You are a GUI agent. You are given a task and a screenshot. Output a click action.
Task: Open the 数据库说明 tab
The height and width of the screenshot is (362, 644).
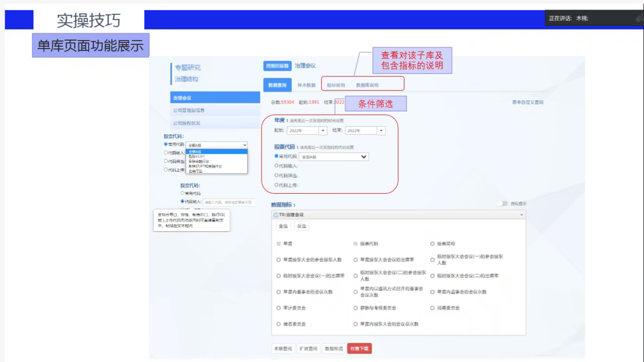pos(367,85)
